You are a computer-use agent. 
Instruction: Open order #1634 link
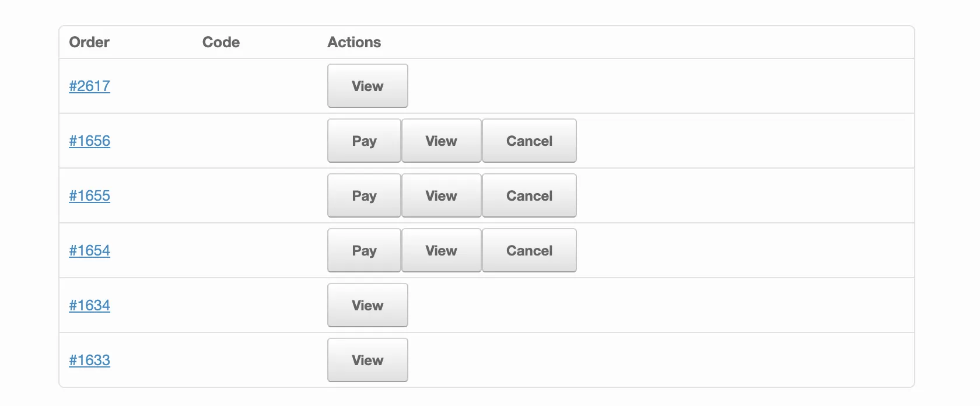coord(89,305)
